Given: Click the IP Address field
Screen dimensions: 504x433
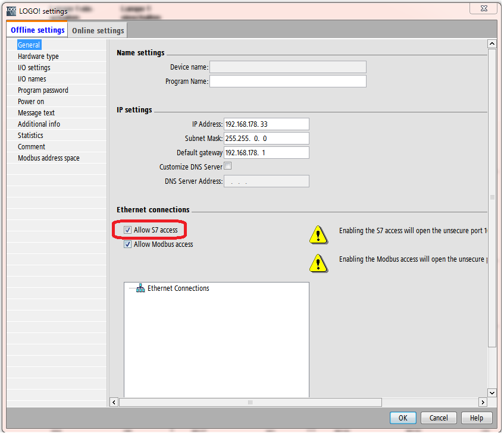Looking at the screenshot, I should (x=266, y=124).
